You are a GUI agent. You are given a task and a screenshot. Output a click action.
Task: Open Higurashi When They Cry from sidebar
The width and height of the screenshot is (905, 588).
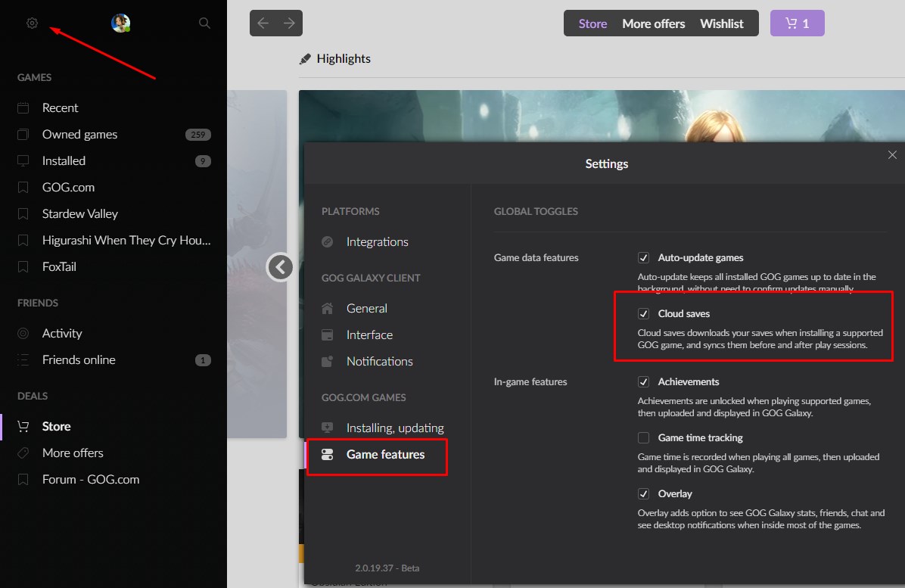pos(126,240)
